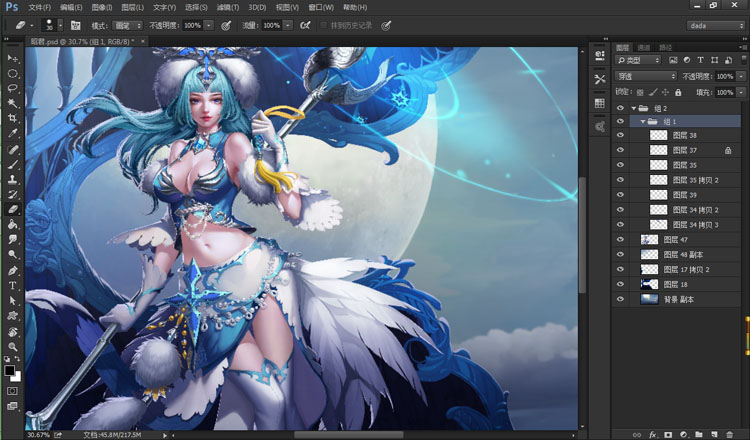Filter layers by type layer icon
The width and height of the screenshot is (750, 440).
[x=700, y=60]
